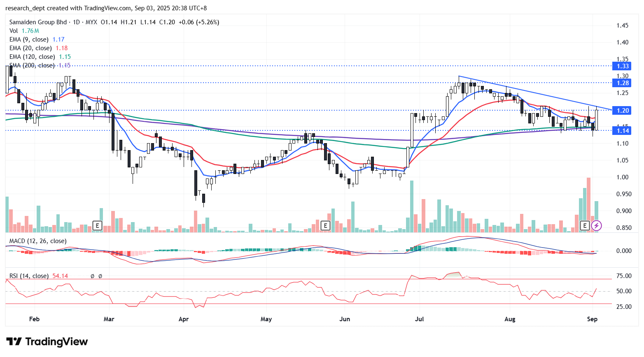Click the TradingView logo at bottom left
Screen dimensions: 644x357
coord(47,342)
